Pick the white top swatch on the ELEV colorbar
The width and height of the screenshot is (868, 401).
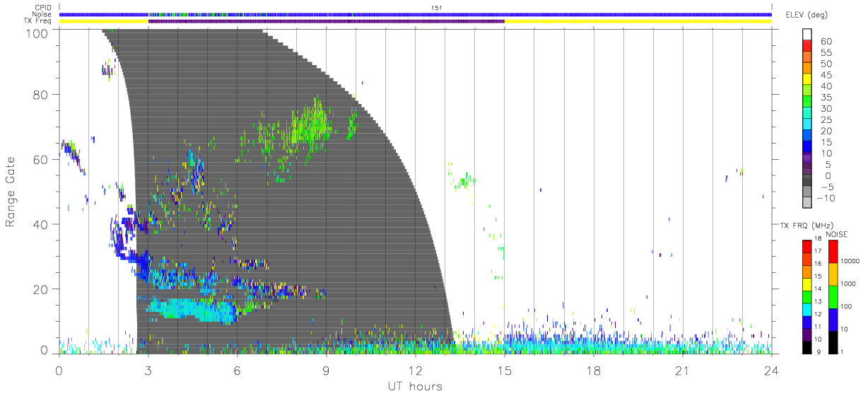(808, 35)
